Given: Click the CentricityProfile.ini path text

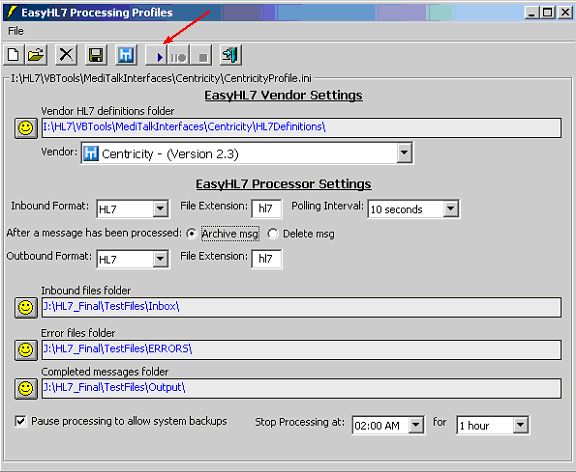Looking at the screenshot, I should pyautogui.click(x=161, y=78).
